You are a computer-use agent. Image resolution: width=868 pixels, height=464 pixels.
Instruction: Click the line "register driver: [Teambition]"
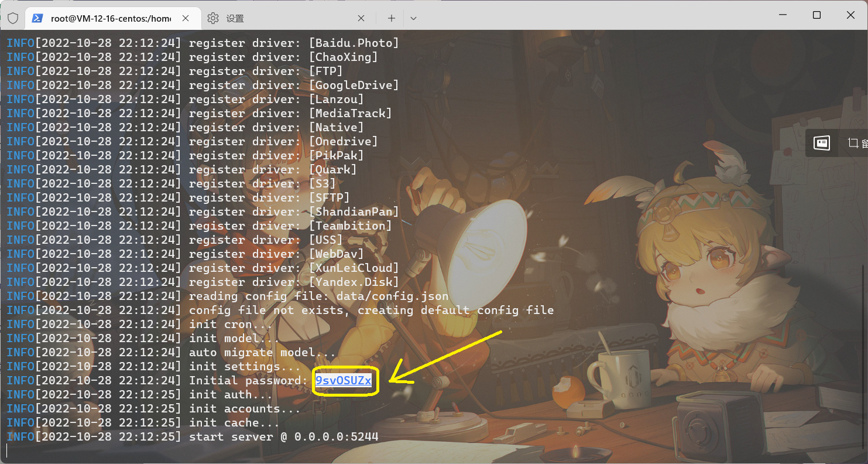coord(291,226)
